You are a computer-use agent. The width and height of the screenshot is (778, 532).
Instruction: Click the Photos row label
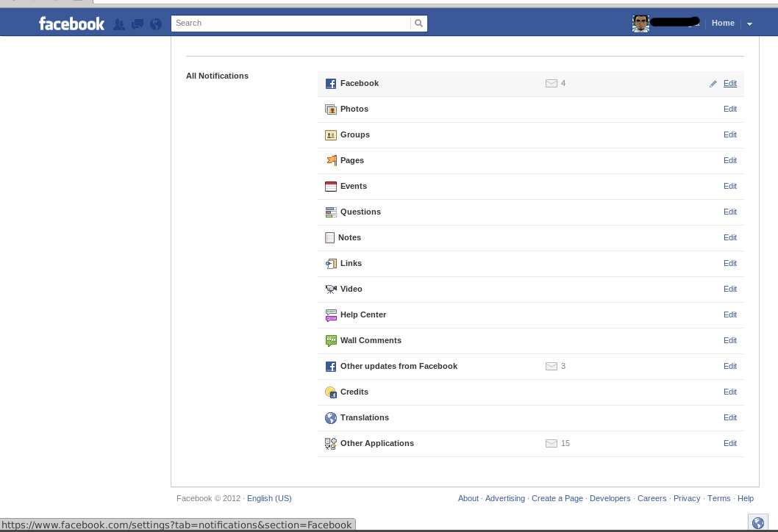point(354,109)
